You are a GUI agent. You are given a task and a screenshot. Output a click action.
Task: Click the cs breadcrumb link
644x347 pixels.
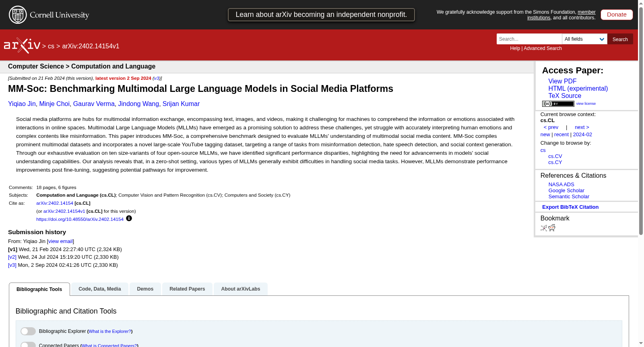click(51, 46)
